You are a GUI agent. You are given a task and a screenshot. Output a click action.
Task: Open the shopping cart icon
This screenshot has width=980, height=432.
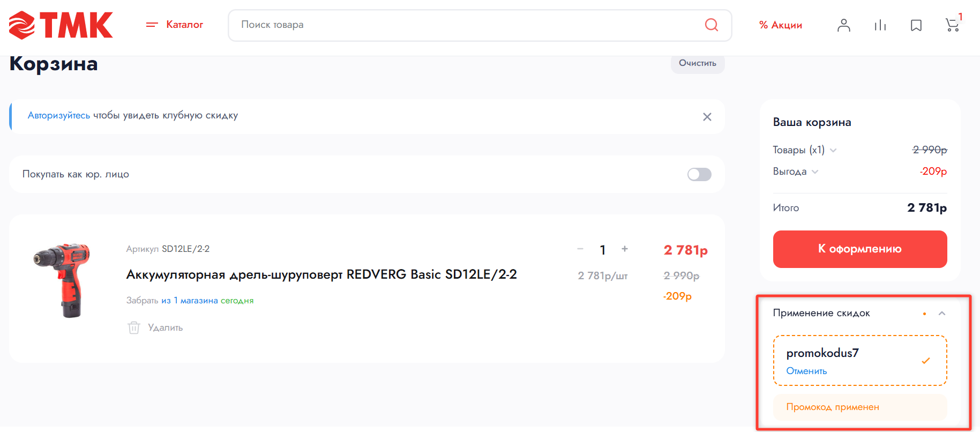pyautogui.click(x=953, y=25)
